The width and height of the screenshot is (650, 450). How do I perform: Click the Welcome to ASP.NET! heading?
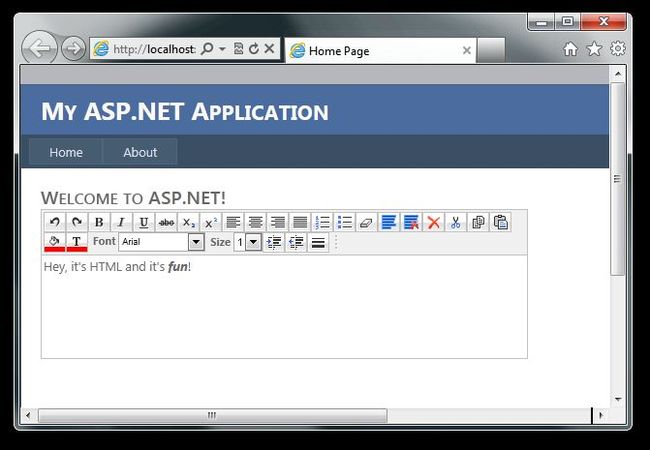tap(133, 198)
